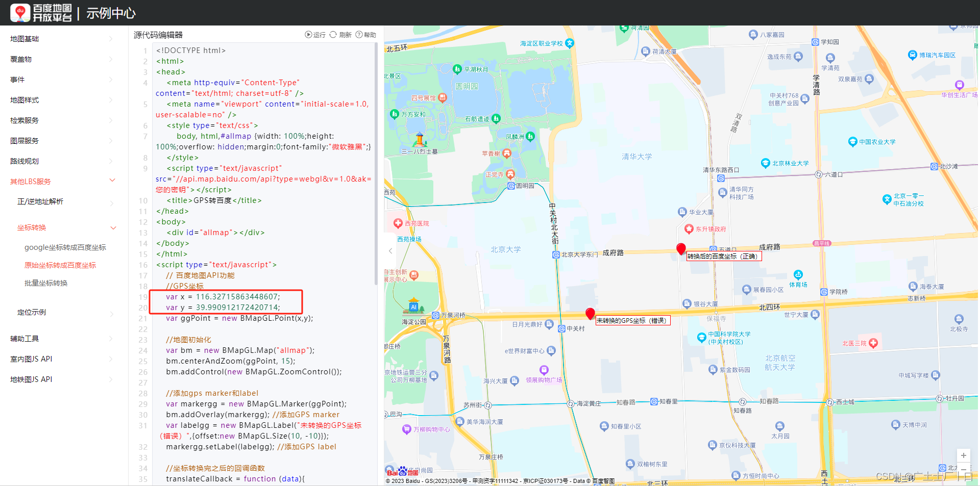980x486 pixels.
Task: Expand the 地图样式 menu chevron
Action: (x=111, y=100)
